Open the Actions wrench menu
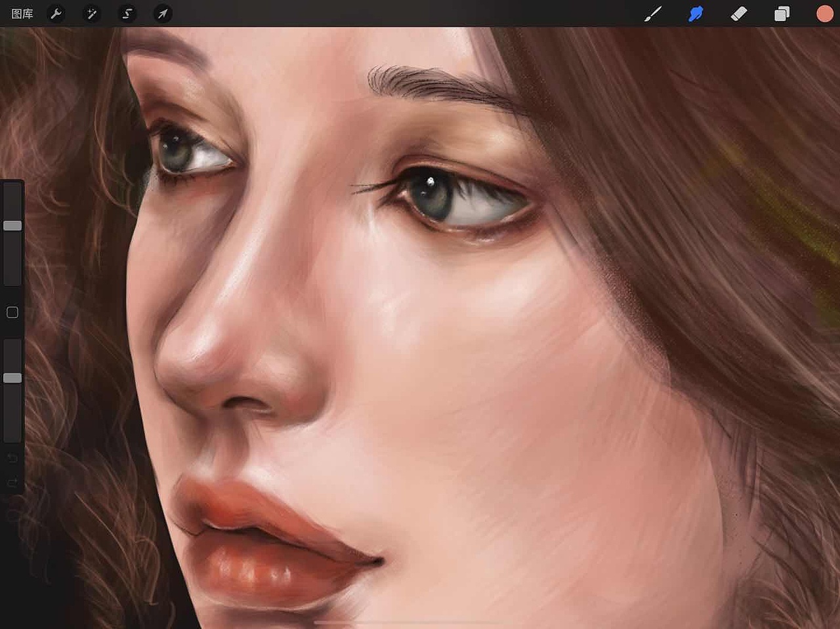Viewport: 840px width, 629px height. click(x=56, y=14)
